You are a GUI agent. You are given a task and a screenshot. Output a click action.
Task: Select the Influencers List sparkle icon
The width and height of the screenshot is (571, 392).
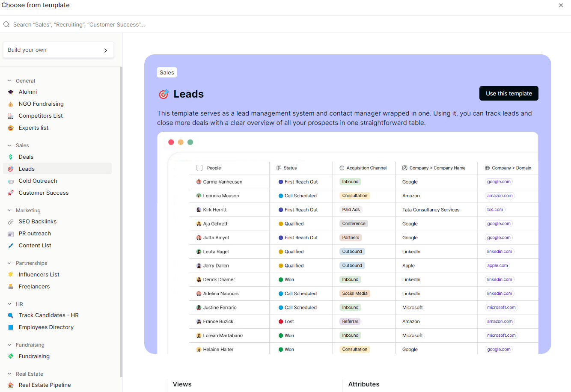(x=11, y=274)
